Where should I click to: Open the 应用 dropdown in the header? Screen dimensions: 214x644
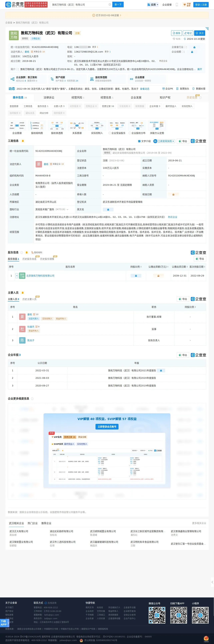coord(153,4)
